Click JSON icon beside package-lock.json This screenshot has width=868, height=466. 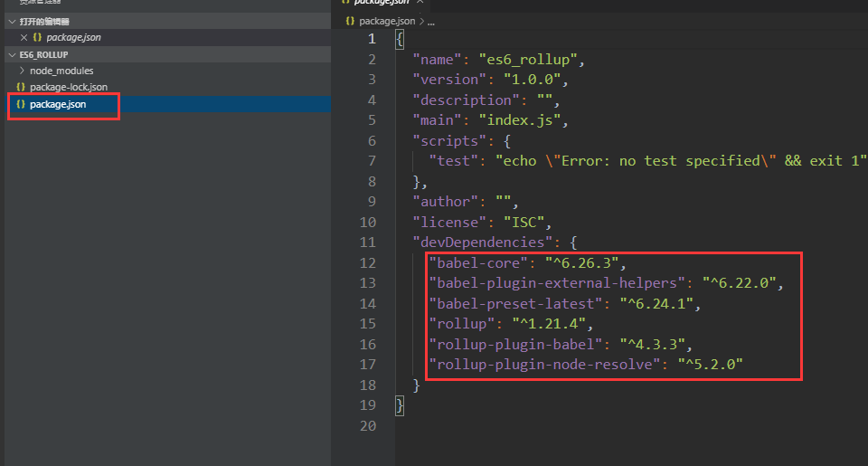[x=21, y=87]
